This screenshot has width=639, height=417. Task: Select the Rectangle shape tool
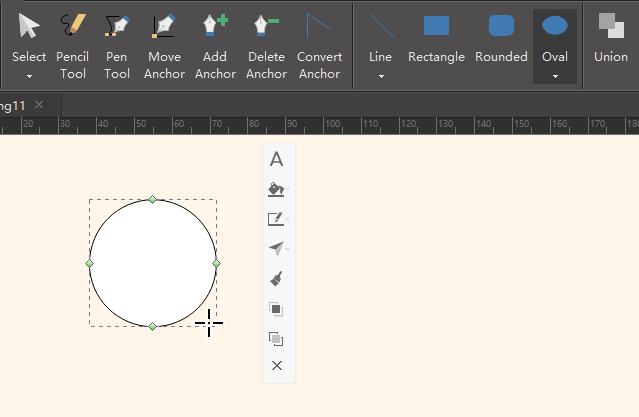pos(436,40)
